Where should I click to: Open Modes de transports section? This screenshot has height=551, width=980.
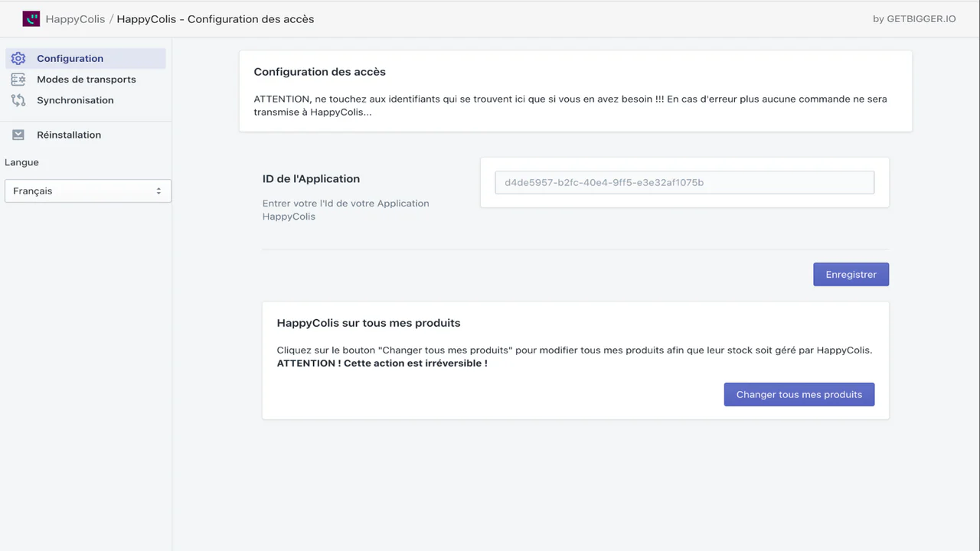[86, 80]
